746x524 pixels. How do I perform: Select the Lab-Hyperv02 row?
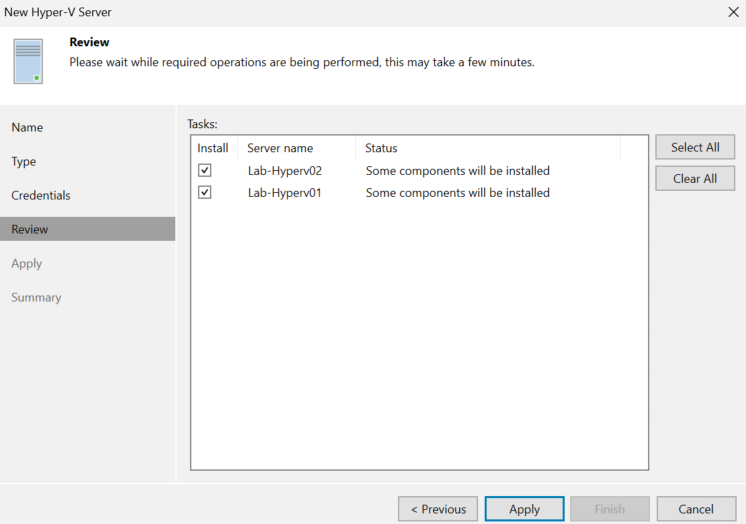[419, 170]
